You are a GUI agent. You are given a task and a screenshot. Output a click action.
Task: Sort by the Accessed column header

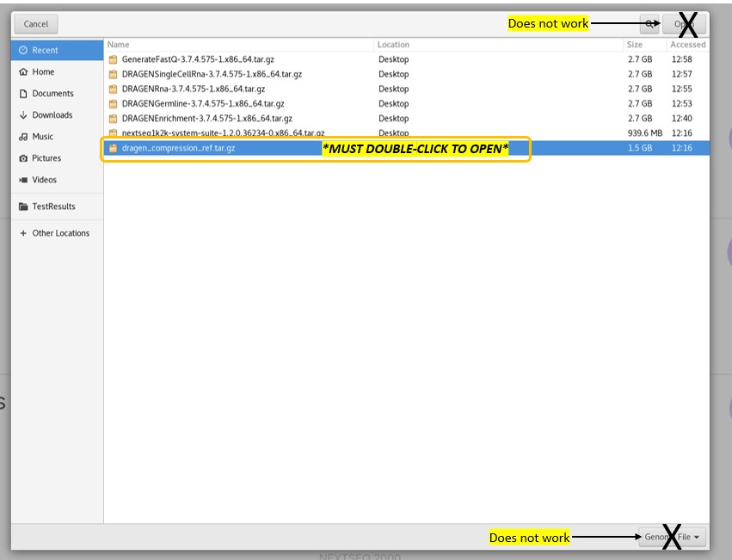point(687,44)
